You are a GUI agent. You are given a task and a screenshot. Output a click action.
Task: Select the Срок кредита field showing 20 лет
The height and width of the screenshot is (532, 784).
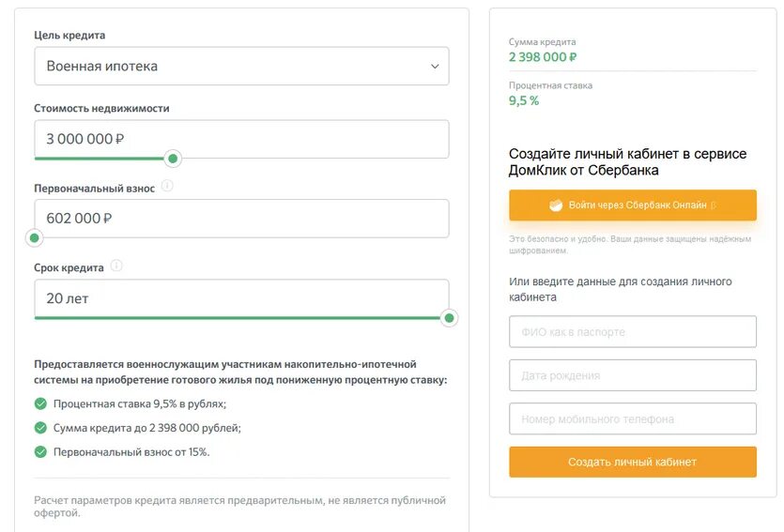pyautogui.click(x=241, y=298)
